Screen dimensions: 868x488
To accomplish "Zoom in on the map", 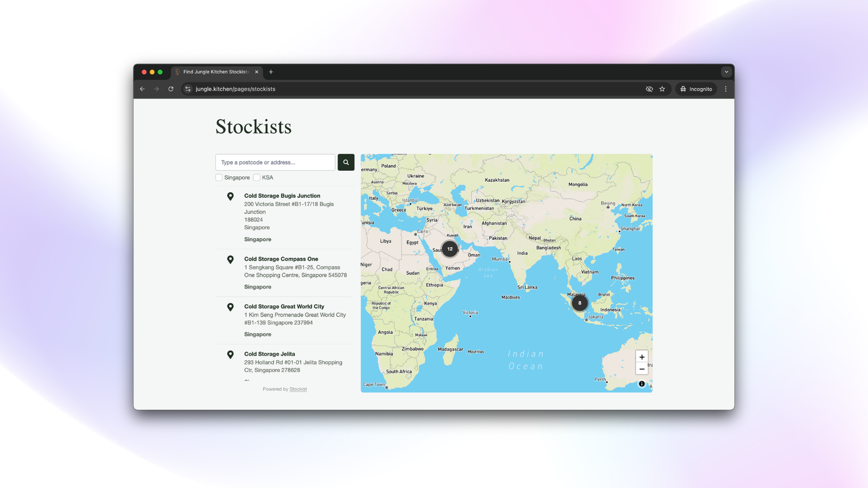I will 642,357.
